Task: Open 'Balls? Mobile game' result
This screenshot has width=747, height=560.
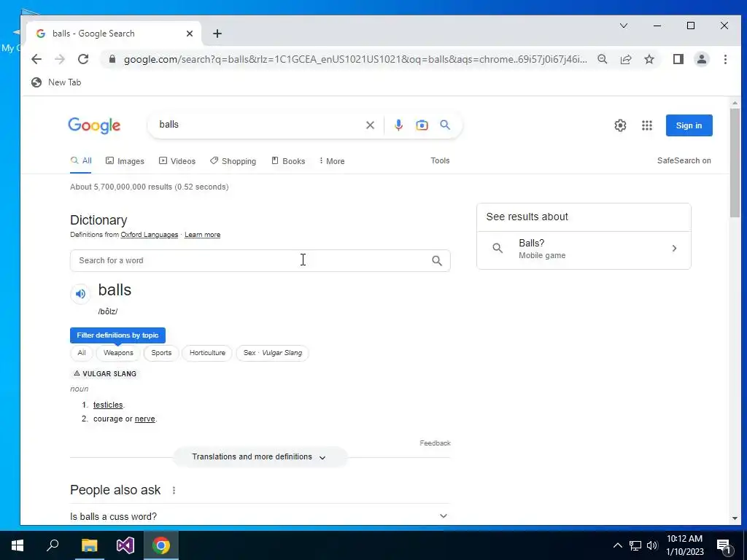Action: point(584,249)
